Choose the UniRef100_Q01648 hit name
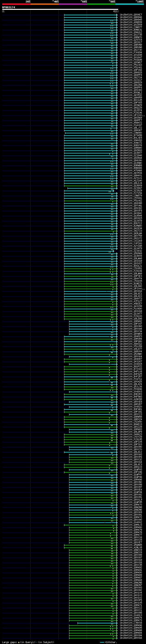The width and height of the screenshot is (146, 644). pyautogui.click(x=131, y=55)
